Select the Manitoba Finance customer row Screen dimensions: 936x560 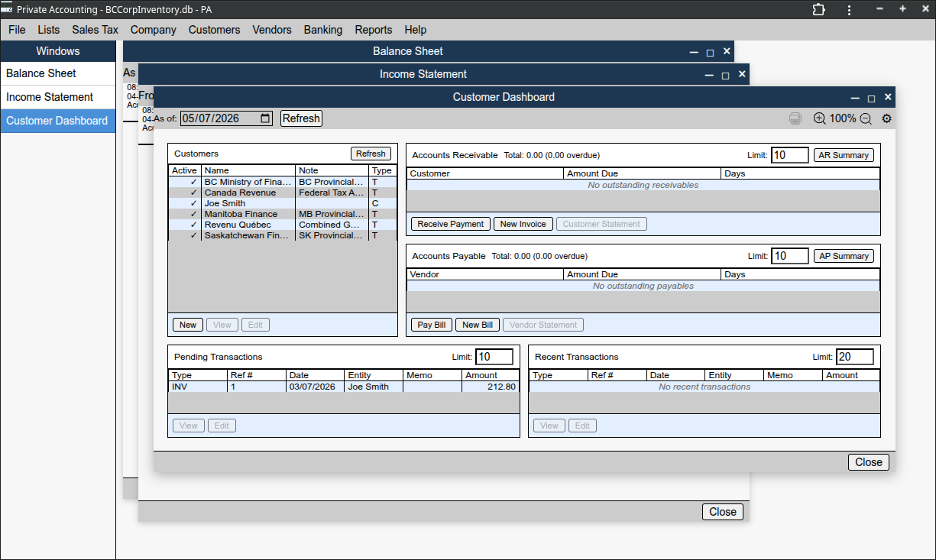click(x=283, y=214)
